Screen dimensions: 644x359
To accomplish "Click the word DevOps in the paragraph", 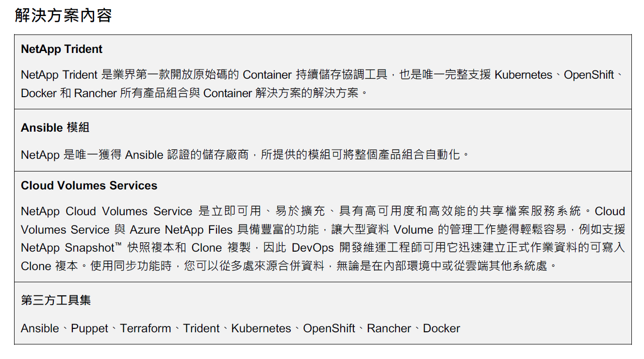I will (x=313, y=248).
